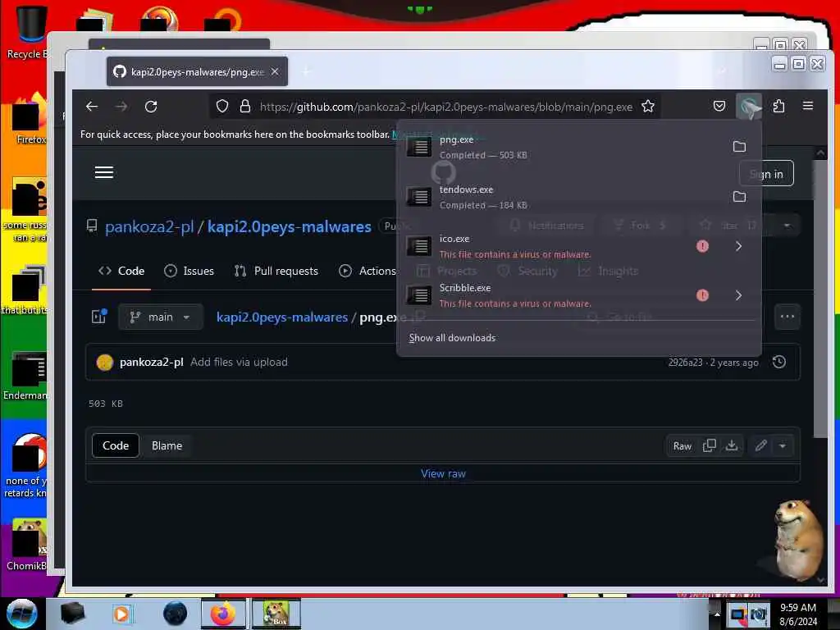Viewport: 840px width, 630px height.
Task: Reload the current GitHub page
Action: pyautogui.click(x=151, y=107)
